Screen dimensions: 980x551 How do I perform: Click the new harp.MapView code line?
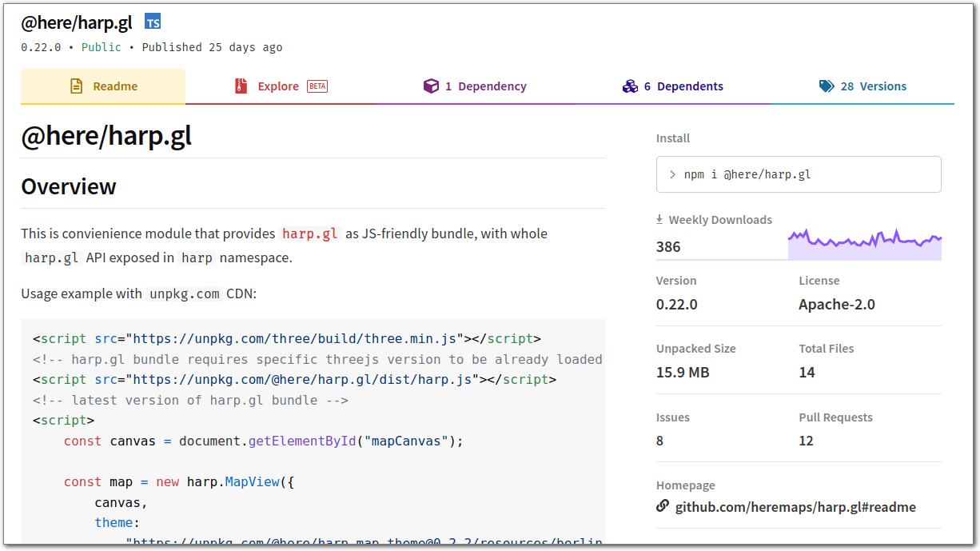point(180,481)
